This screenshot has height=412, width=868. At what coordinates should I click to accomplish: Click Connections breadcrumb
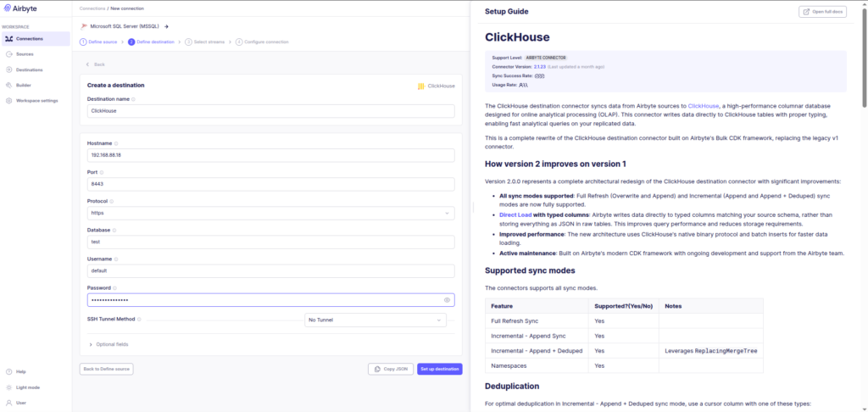92,8
